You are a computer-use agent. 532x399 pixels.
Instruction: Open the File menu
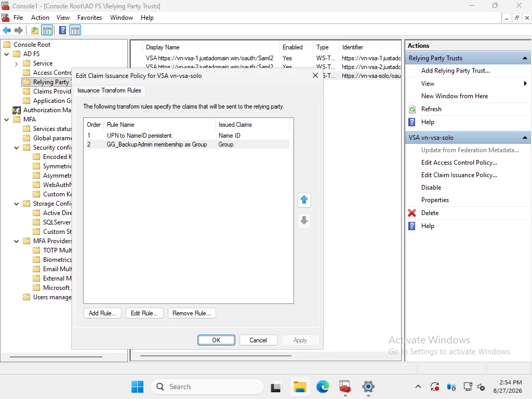coord(18,18)
